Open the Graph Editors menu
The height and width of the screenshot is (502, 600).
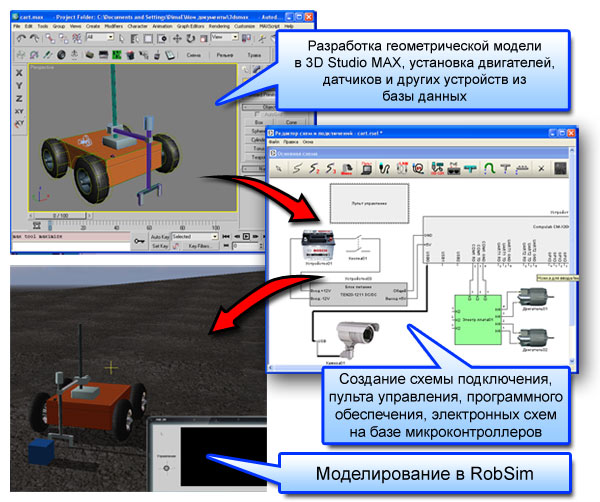[x=190, y=26]
